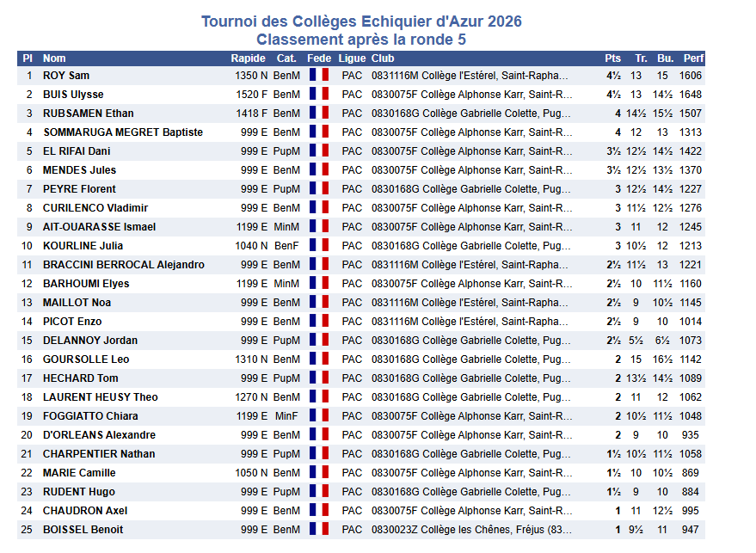
Task: Select the player name CHAUDRON Axel
Action: click(x=85, y=511)
